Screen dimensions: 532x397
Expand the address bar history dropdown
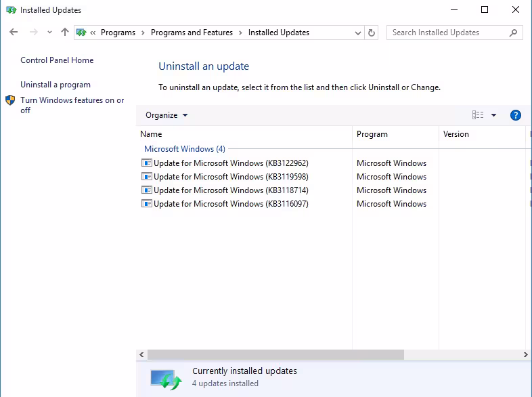coord(358,33)
